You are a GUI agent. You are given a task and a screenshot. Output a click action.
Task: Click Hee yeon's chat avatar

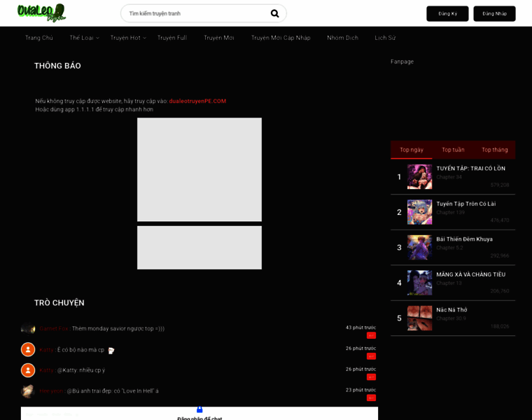pos(28,391)
